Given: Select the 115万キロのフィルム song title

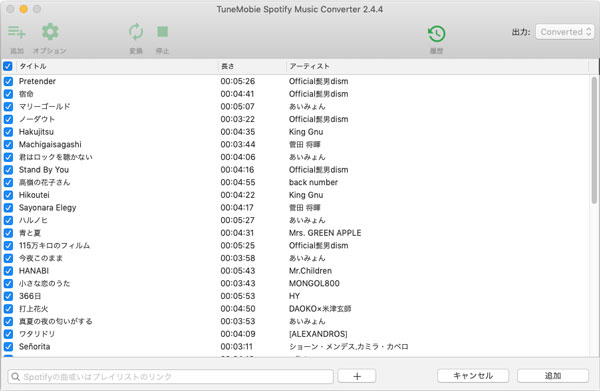Looking at the screenshot, I should pyautogui.click(x=54, y=245).
